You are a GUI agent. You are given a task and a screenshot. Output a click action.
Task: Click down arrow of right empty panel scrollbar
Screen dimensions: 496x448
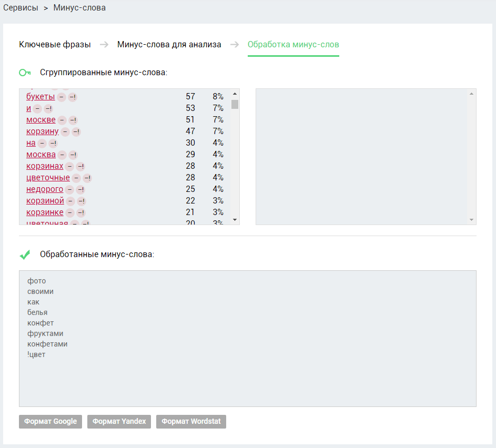click(471, 220)
